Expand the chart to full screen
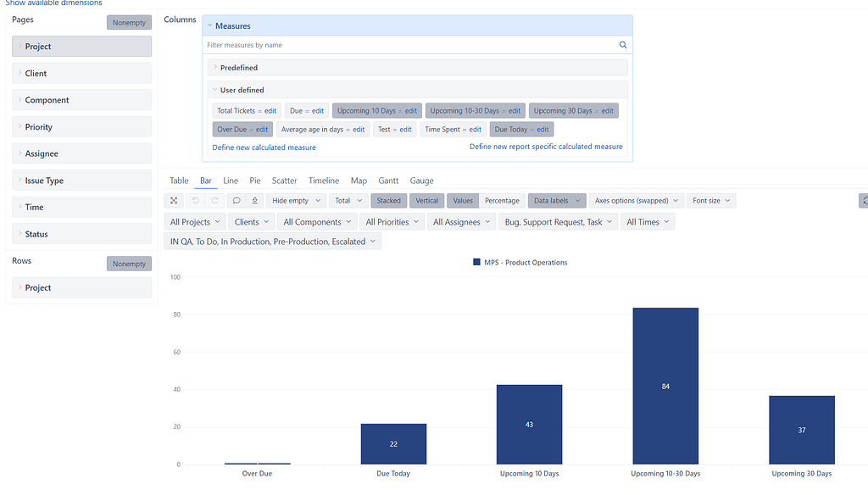868x495 pixels. coord(174,200)
